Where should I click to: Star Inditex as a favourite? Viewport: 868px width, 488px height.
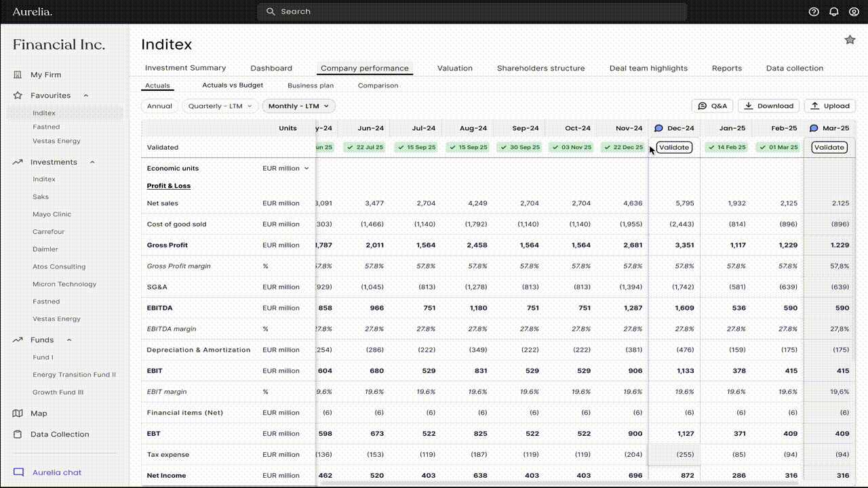click(850, 40)
